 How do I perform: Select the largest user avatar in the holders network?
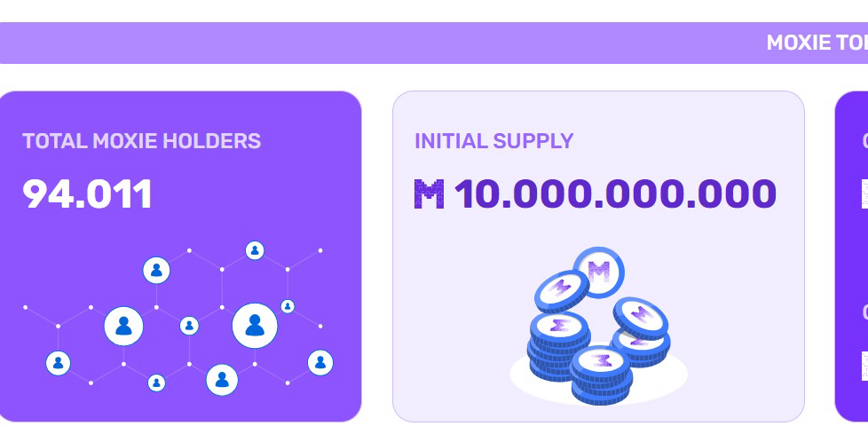[255, 326]
